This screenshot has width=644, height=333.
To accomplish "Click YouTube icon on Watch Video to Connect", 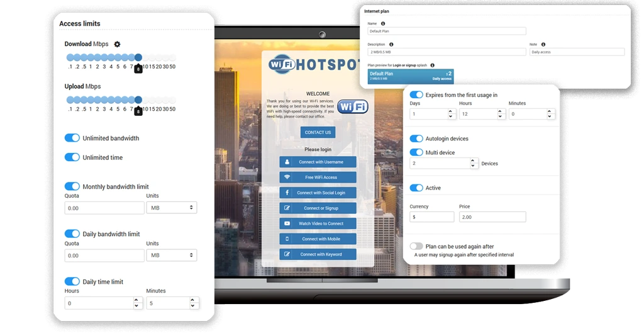I will point(287,223).
